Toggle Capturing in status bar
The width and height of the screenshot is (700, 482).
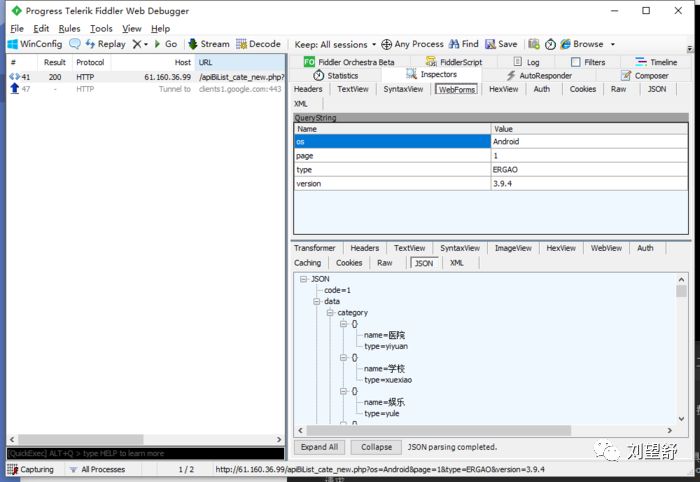[x=30, y=470]
